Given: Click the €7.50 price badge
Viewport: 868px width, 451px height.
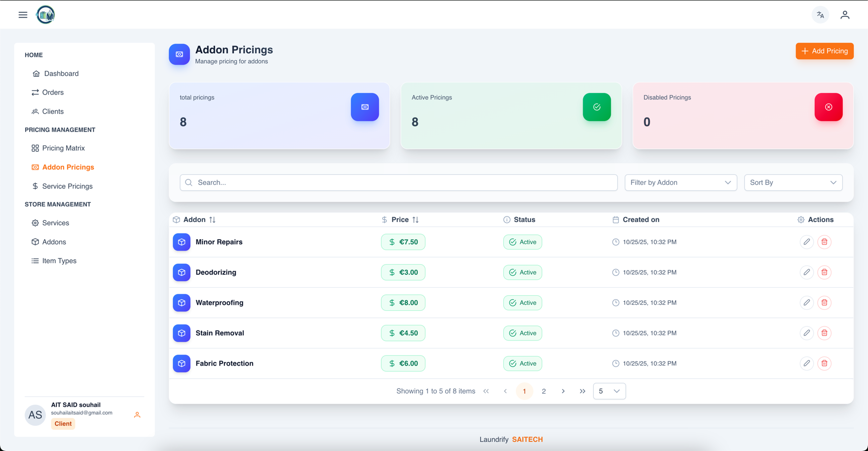Looking at the screenshot, I should 403,242.
